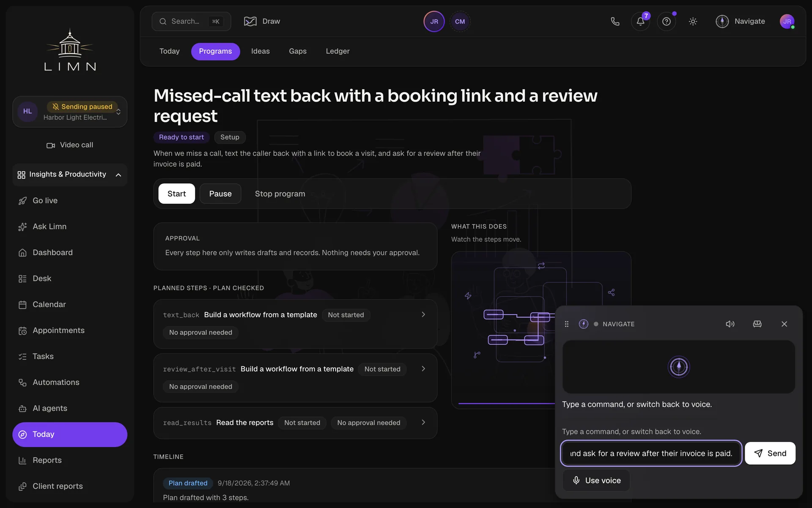
Task: Expand the text_back step chevron
Action: pos(423,315)
